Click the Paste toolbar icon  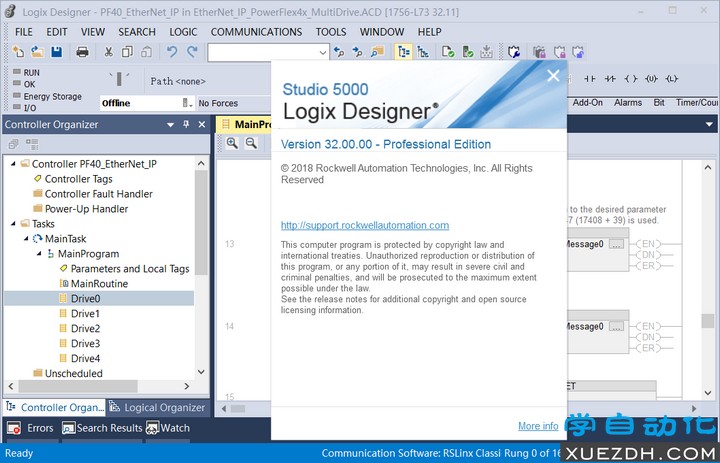tap(146, 52)
